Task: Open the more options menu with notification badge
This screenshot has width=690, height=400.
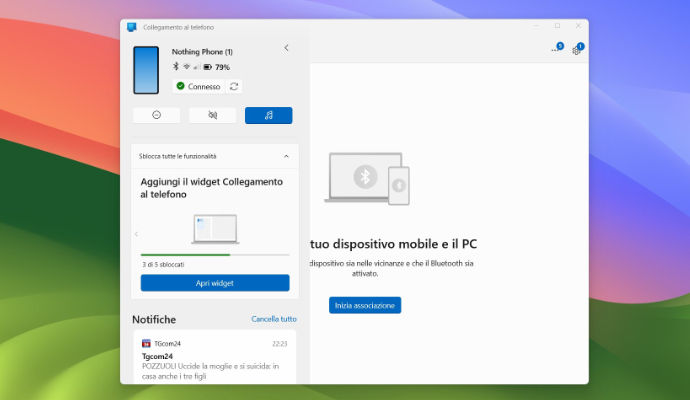Action: click(555, 49)
